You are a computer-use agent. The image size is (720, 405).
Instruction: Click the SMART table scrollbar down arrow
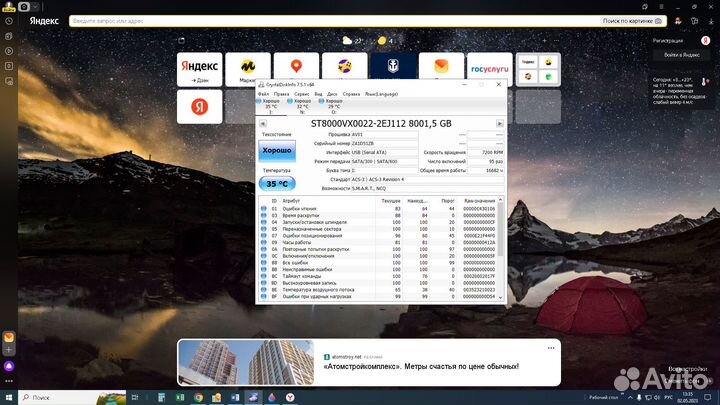click(x=500, y=298)
